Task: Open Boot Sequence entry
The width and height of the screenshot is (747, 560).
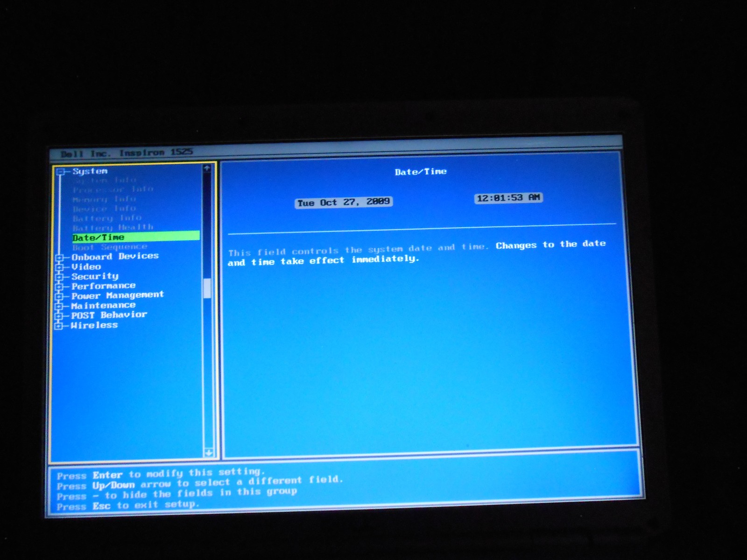Action: [x=110, y=247]
